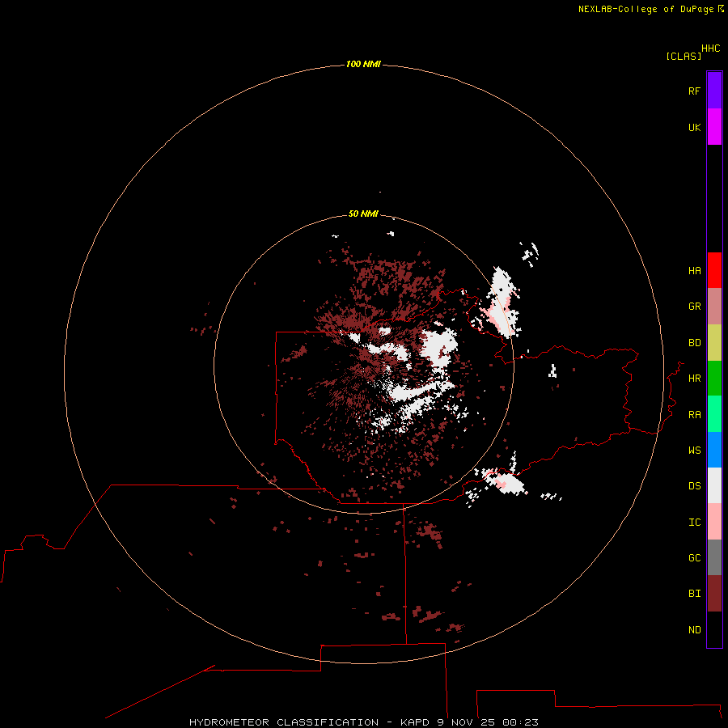This screenshot has width=728, height=728.
Task: Click the purple RF legend swatch
Action: pyautogui.click(x=714, y=91)
